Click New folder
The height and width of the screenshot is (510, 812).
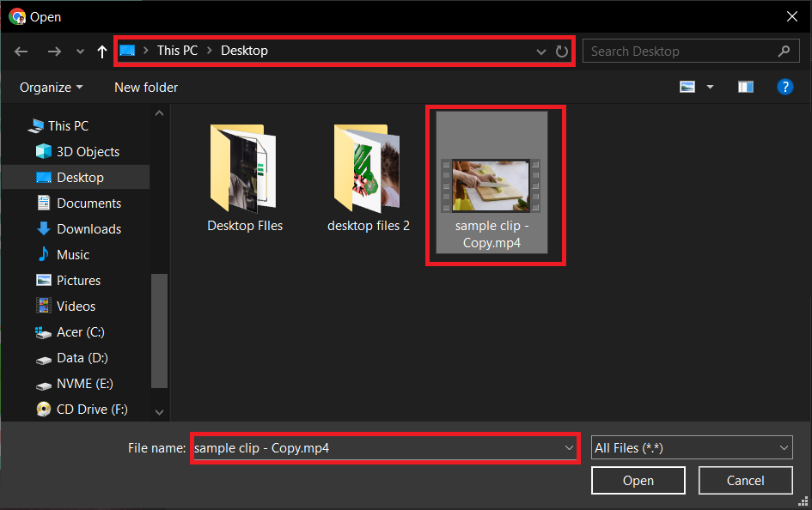(145, 87)
